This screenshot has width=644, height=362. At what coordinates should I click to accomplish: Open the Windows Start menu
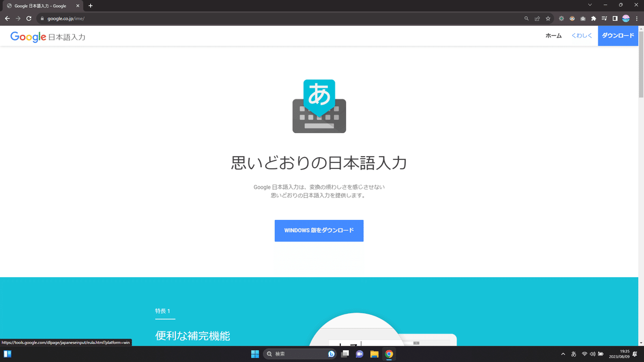(255, 354)
